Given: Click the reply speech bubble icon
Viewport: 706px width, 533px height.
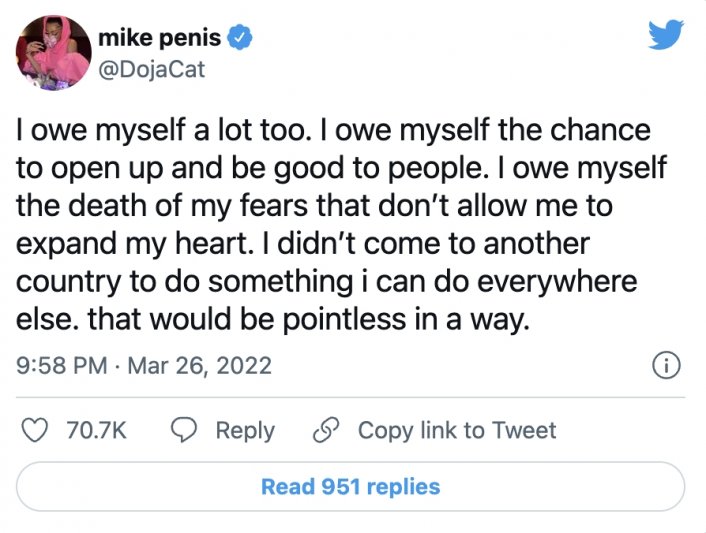Looking at the screenshot, I should tap(185, 430).
